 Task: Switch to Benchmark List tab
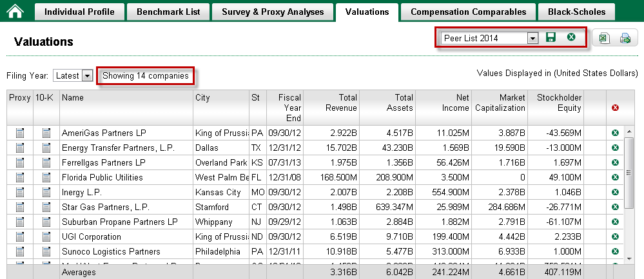pyautogui.click(x=168, y=12)
